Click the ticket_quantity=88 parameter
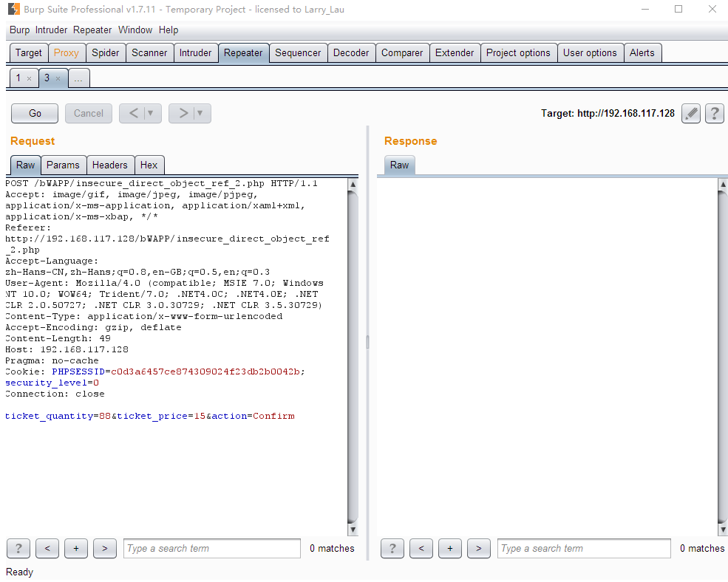Image resolution: width=728 pixels, height=582 pixels. coord(58,417)
